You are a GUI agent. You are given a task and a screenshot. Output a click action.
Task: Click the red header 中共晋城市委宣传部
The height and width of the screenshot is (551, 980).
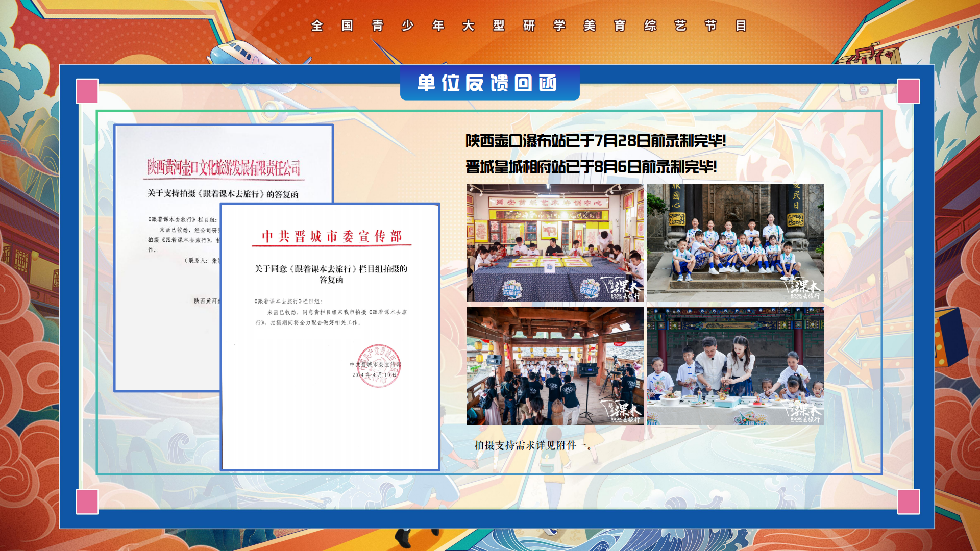pos(332,236)
